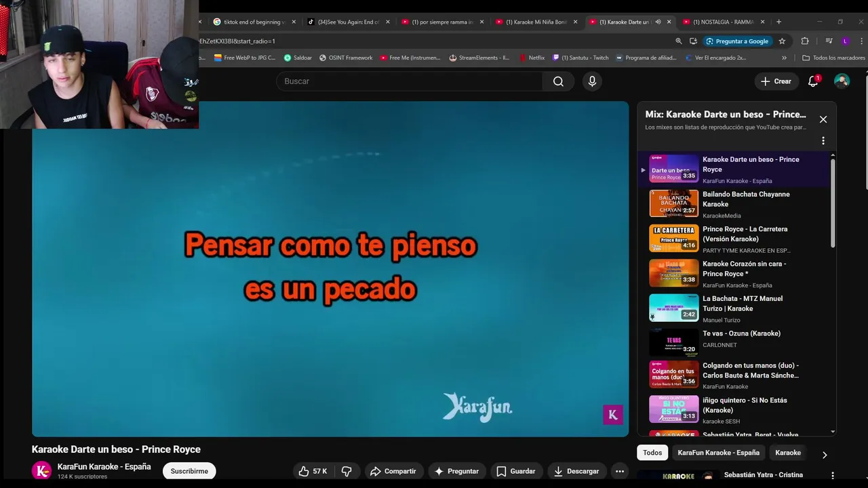Show hidden bookmarks overflow chevron
Viewport: 868px width, 488px height.
click(785, 58)
